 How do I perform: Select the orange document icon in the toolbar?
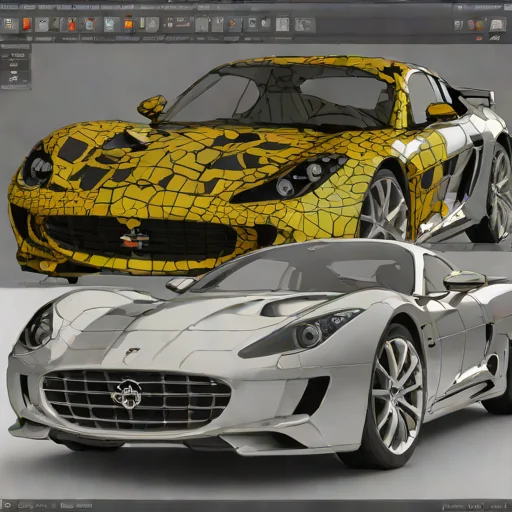coord(27,24)
